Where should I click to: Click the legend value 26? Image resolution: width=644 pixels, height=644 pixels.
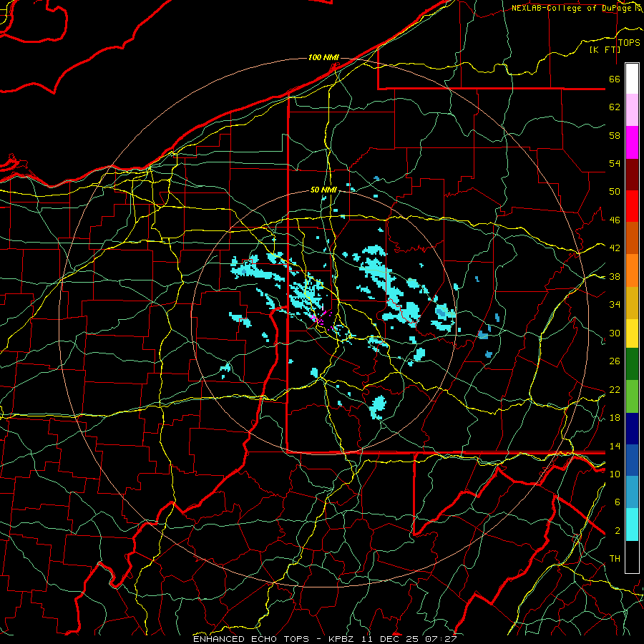point(615,361)
